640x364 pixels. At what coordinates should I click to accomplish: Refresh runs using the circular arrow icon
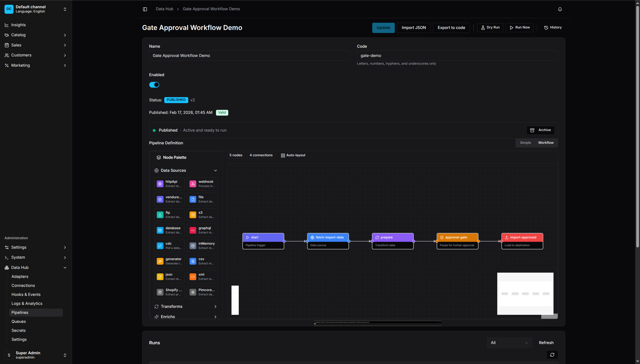[552, 355]
